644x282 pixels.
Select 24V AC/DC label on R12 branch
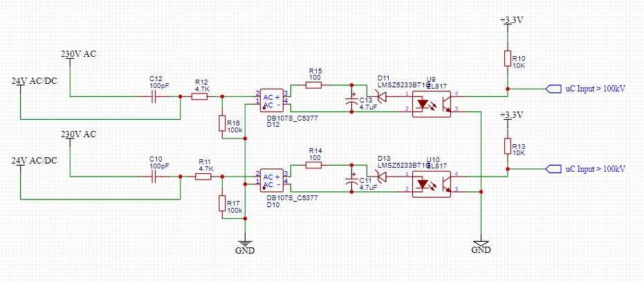click(34, 82)
